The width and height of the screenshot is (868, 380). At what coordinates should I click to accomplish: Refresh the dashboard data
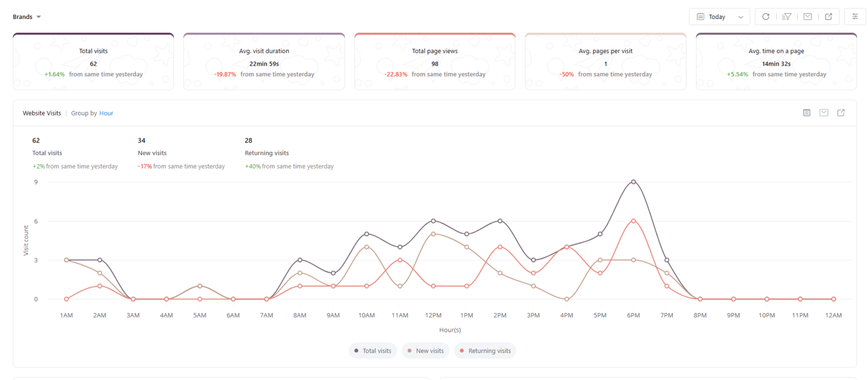point(765,17)
